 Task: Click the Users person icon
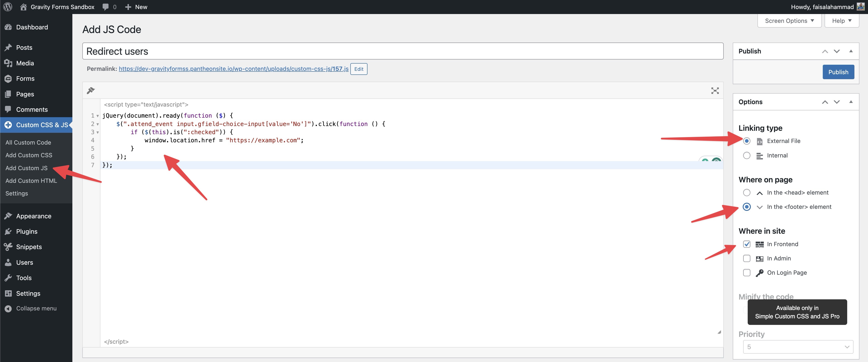[8, 263]
